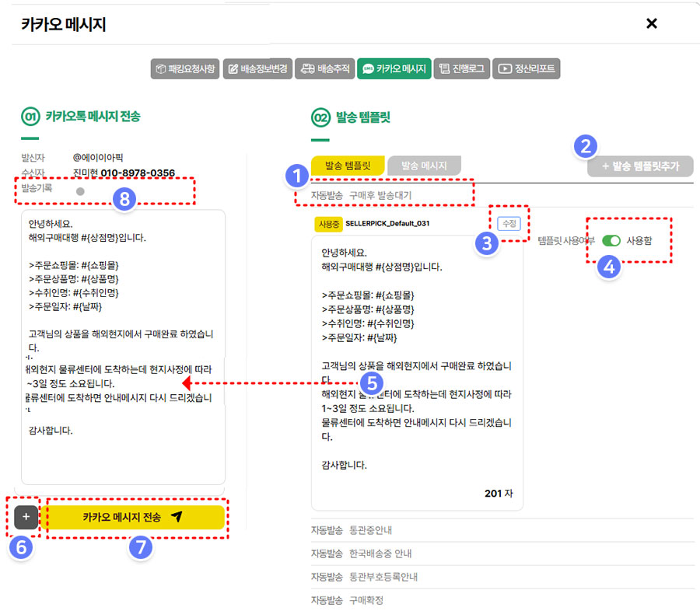The width and height of the screenshot is (700, 611).
Task: Click the 패킹요청사항 box icon
Action: 161,69
